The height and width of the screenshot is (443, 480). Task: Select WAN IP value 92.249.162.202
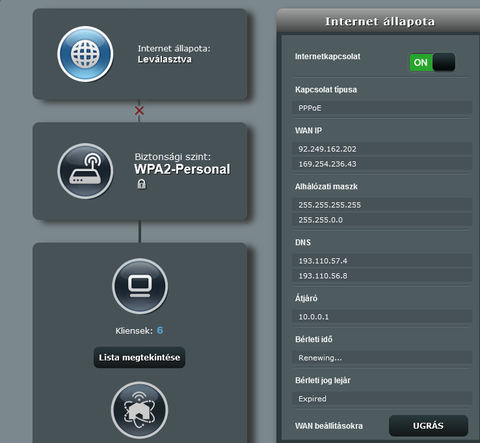click(382, 149)
